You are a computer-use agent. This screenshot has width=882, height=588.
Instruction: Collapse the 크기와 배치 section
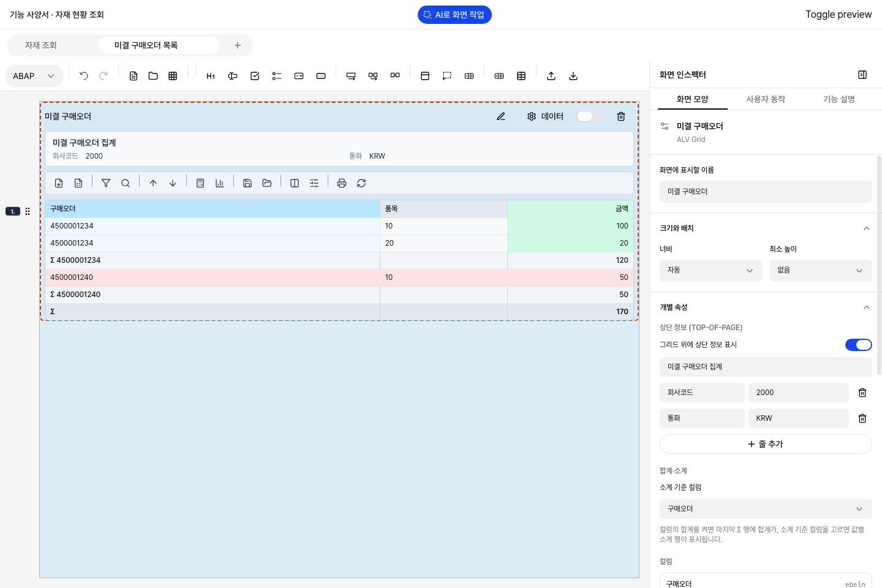[x=867, y=228]
